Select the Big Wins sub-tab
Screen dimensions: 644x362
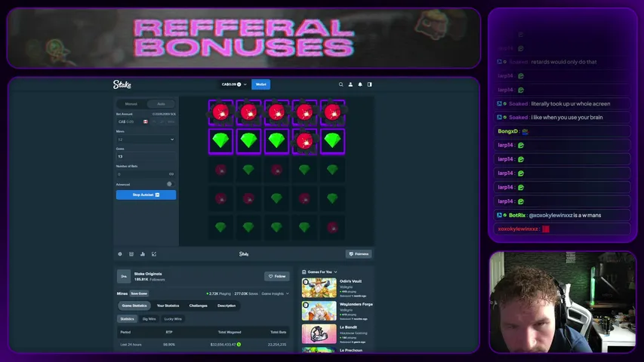pyautogui.click(x=149, y=319)
